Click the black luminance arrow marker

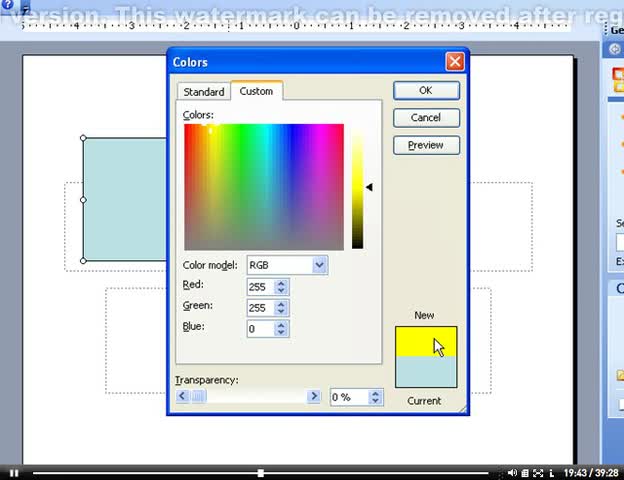(x=369, y=187)
